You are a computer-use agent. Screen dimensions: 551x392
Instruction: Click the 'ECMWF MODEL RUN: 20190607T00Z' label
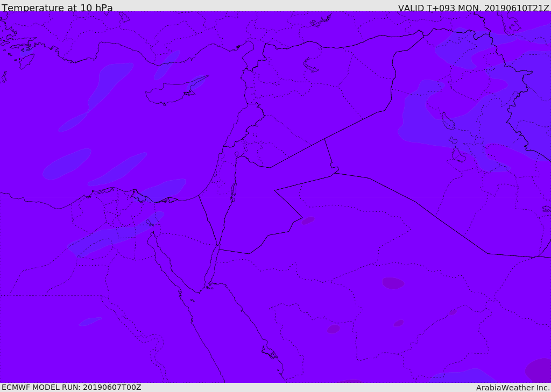coord(72,388)
